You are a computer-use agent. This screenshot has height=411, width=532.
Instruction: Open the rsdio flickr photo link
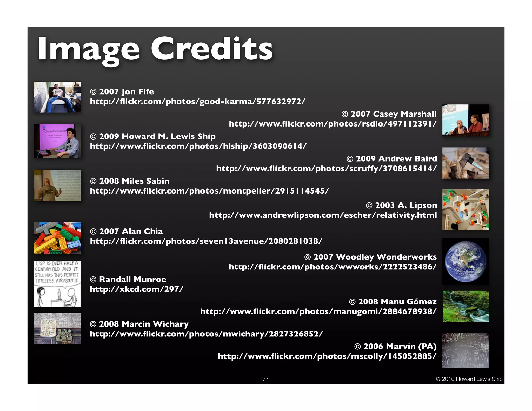332,124
